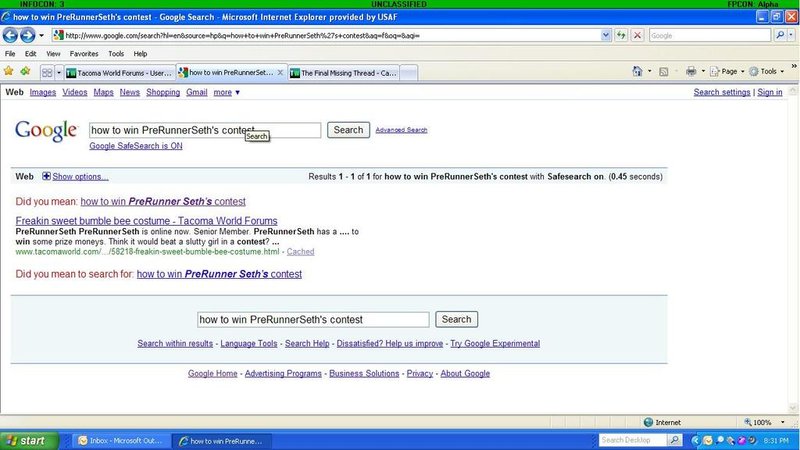This screenshot has height=450, width=800.
Task: Open Search settings link
Action: [x=721, y=92]
